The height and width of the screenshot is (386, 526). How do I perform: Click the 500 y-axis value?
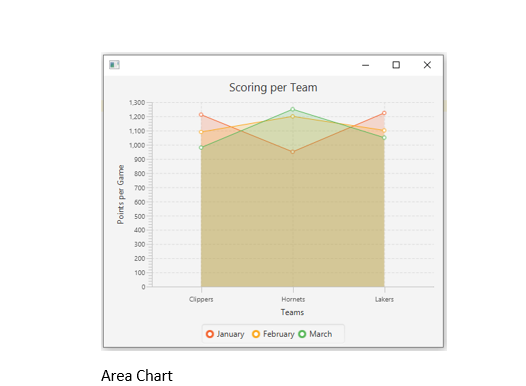point(140,216)
